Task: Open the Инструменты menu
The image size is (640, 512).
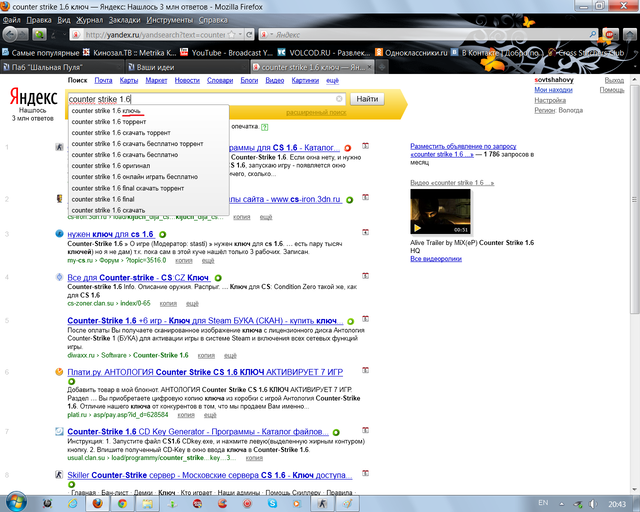Action: [169, 20]
